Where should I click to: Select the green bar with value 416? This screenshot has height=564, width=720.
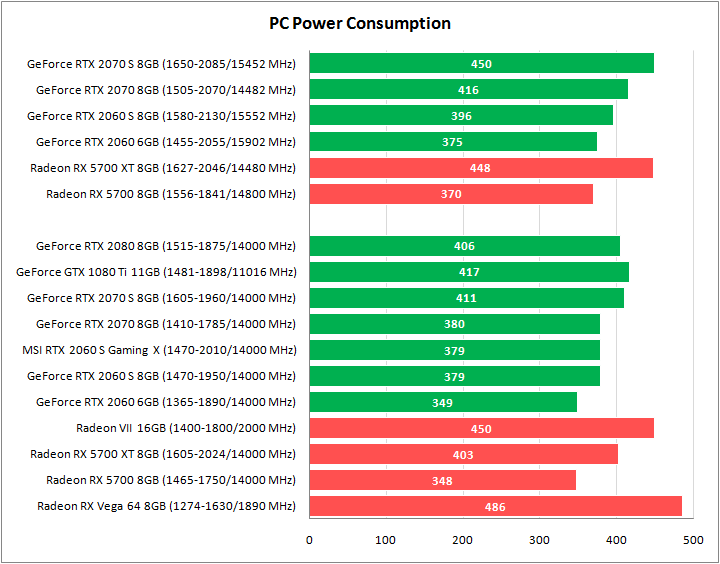click(x=468, y=90)
